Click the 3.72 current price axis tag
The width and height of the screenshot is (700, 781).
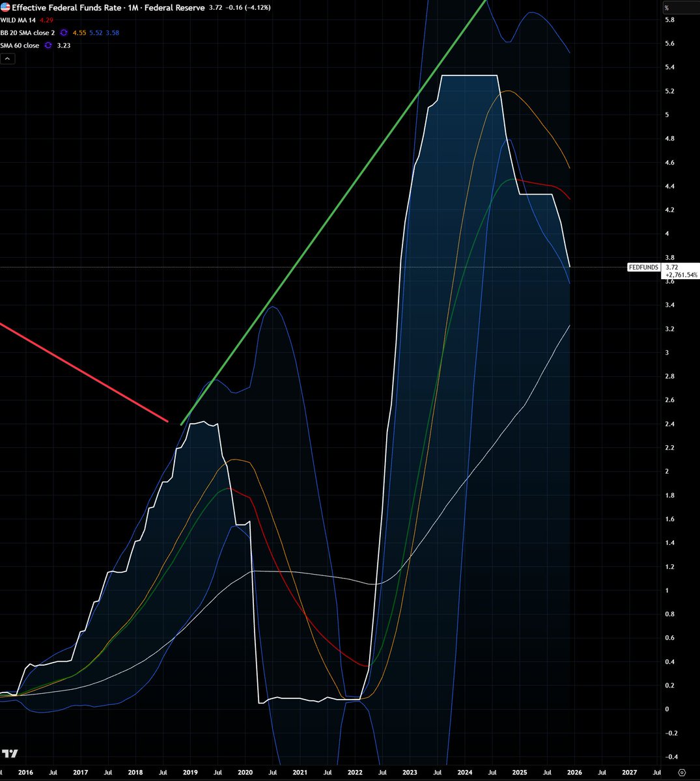672,267
